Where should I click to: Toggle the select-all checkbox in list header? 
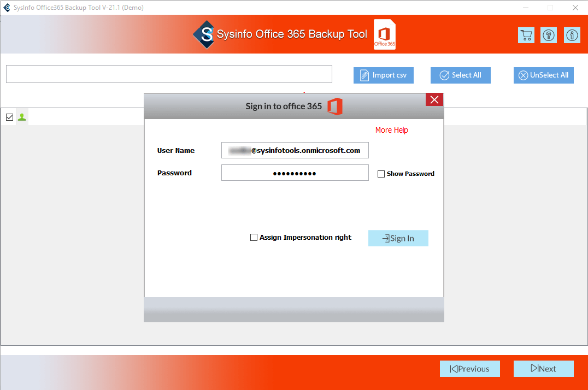(x=10, y=117)
